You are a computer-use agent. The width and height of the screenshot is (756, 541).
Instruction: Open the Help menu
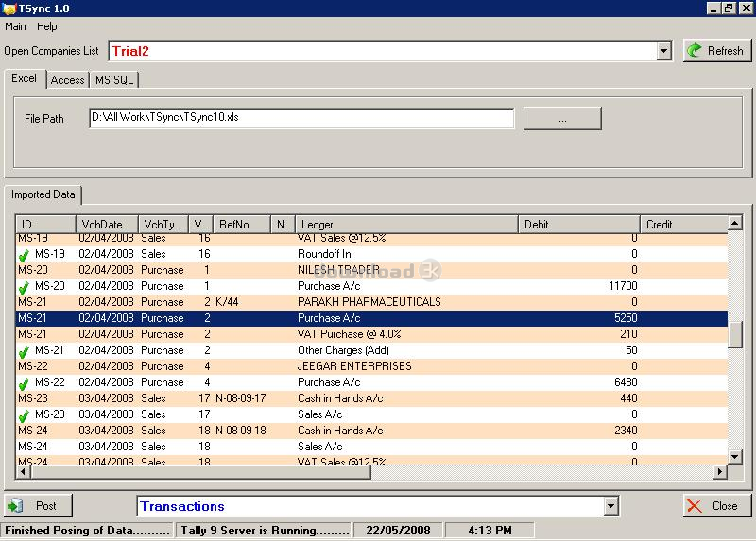click(x=46, y=26)
